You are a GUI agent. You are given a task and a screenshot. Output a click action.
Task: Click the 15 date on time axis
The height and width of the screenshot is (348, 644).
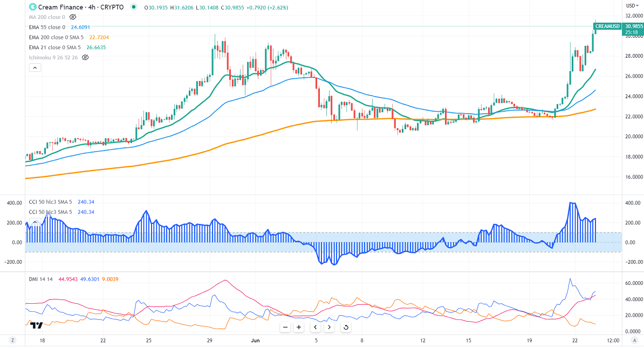click(468, 340)
